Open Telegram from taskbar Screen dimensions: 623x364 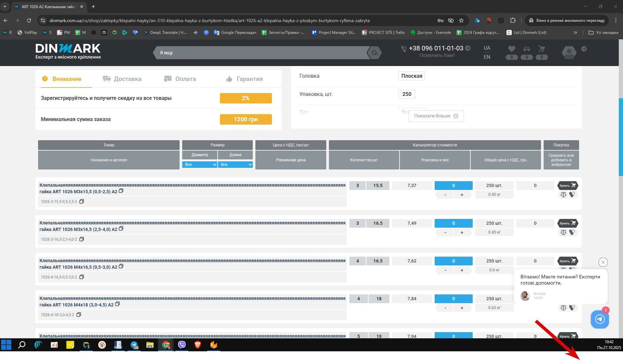[x=134, y=345]
